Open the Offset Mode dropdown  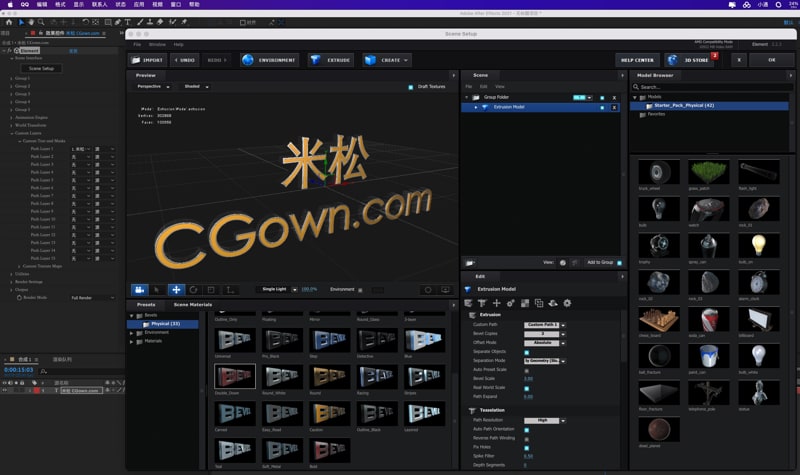(x=544, y=343)
